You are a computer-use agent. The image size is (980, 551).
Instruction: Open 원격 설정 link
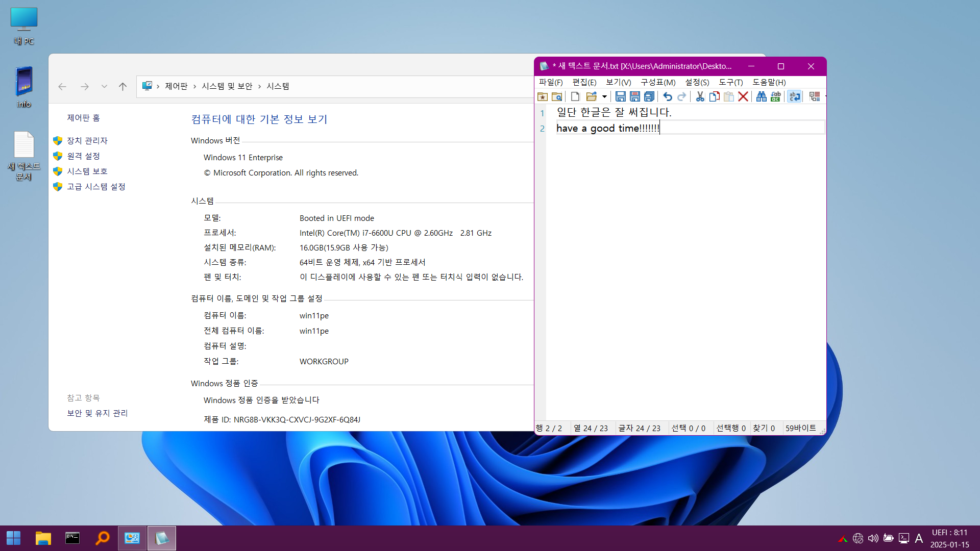83,156
